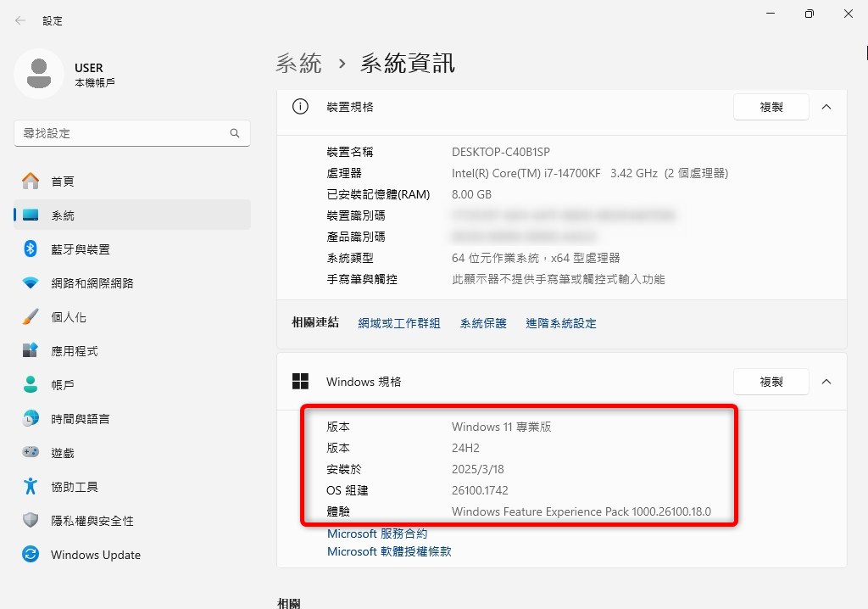Collapse the 裝置規格 section chevron

point(826,107)
